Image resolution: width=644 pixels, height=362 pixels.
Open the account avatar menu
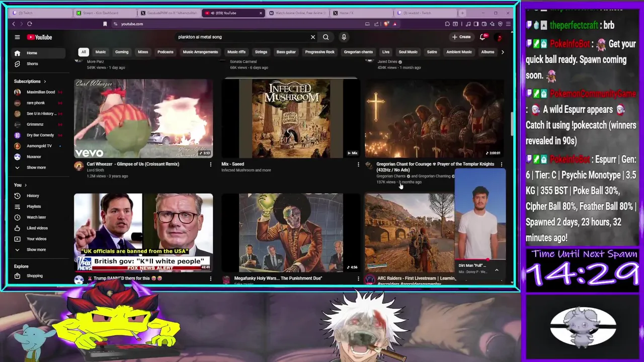point(499,37)
